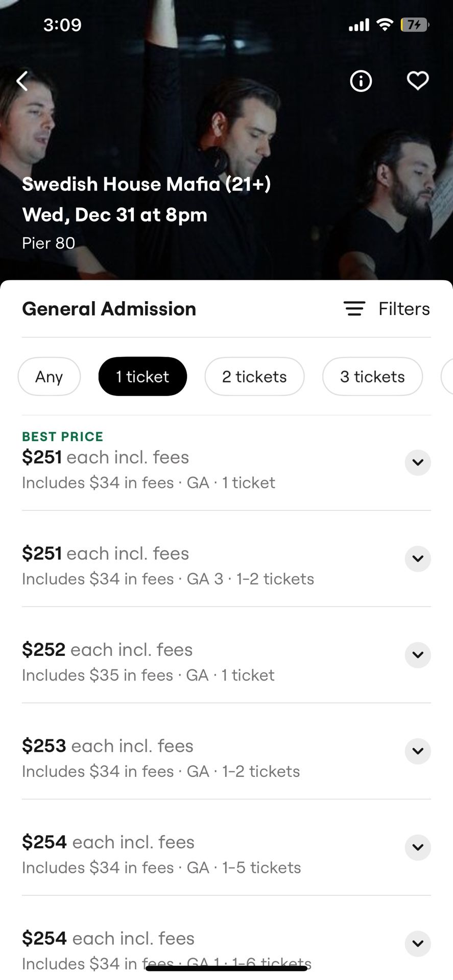Tap the cellular signal bars
The width and height of the screenshot is (453, 980).
point(359,24)
